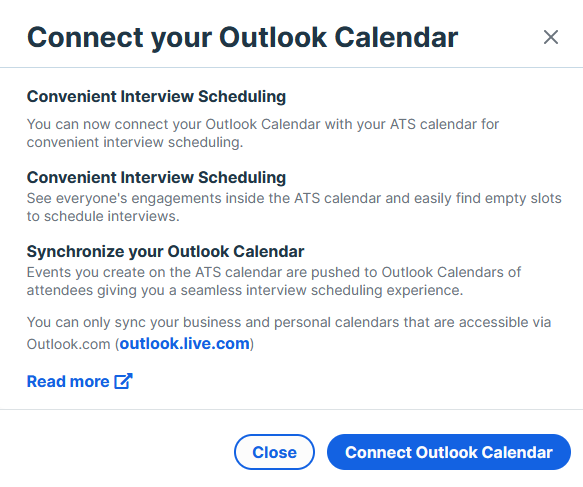This screenshot has width=583, height=487.
Task: Select the second Convenient Interview Scheduling heading
Action: click(156, 177)
